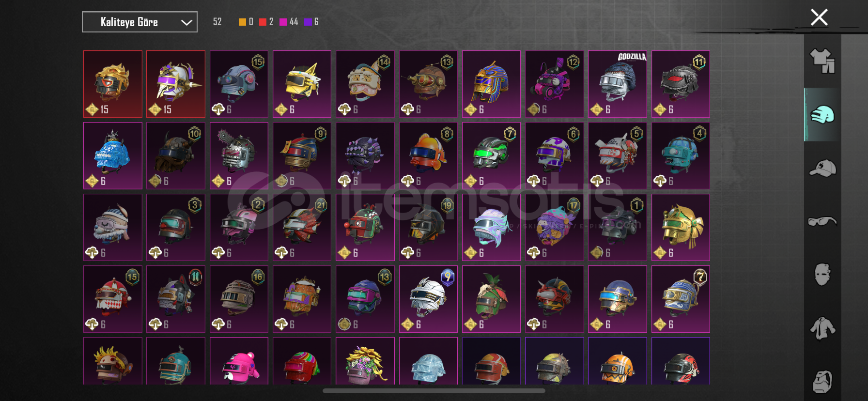Open the sunglasses category icon

click(x=822, y=221)
